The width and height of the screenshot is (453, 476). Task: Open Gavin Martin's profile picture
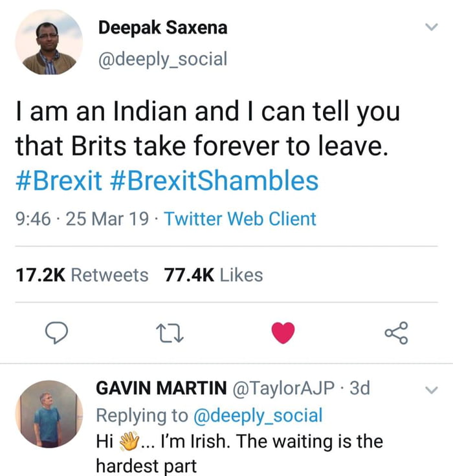pos(49,414)
